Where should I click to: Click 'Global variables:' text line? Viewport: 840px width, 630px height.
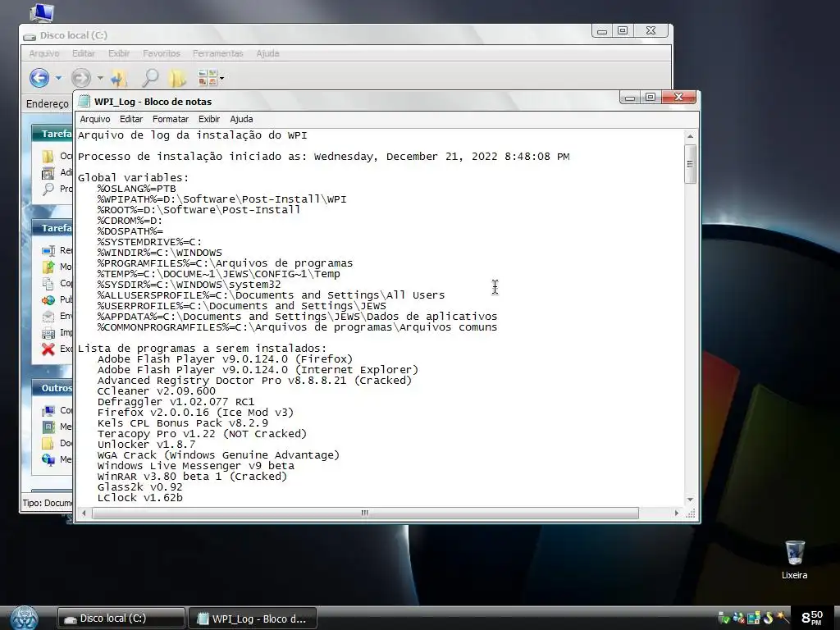coord(134,178)
